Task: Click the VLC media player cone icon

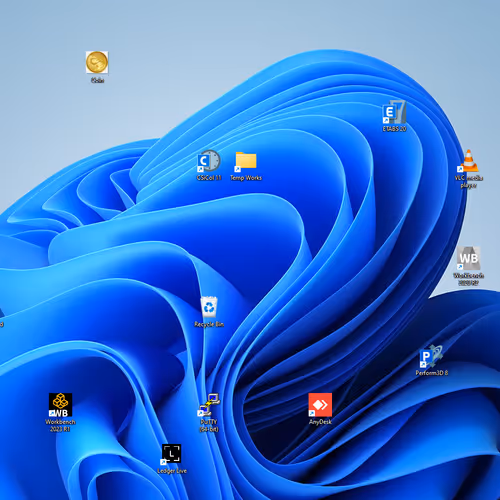Action: [x=468, y=161]
